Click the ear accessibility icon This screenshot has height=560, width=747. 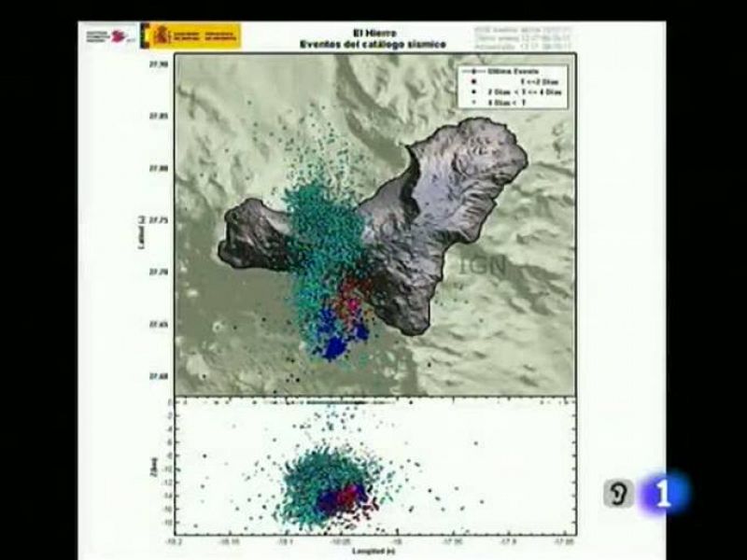coord(617,493)
